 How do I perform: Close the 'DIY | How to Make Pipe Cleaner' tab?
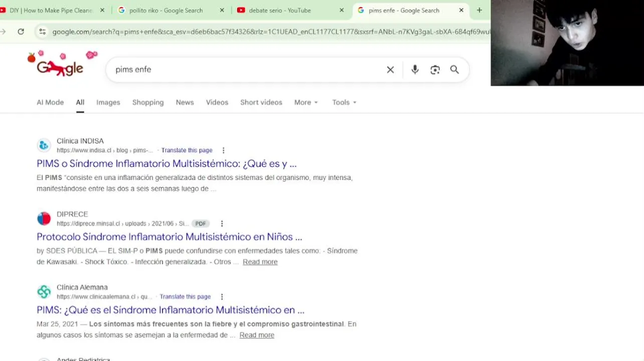[x=102, y=10]
